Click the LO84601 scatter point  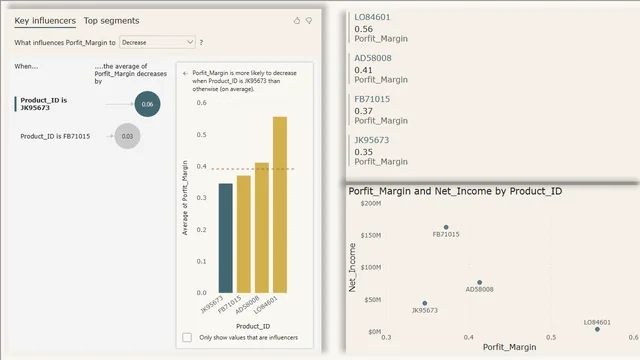597,329
